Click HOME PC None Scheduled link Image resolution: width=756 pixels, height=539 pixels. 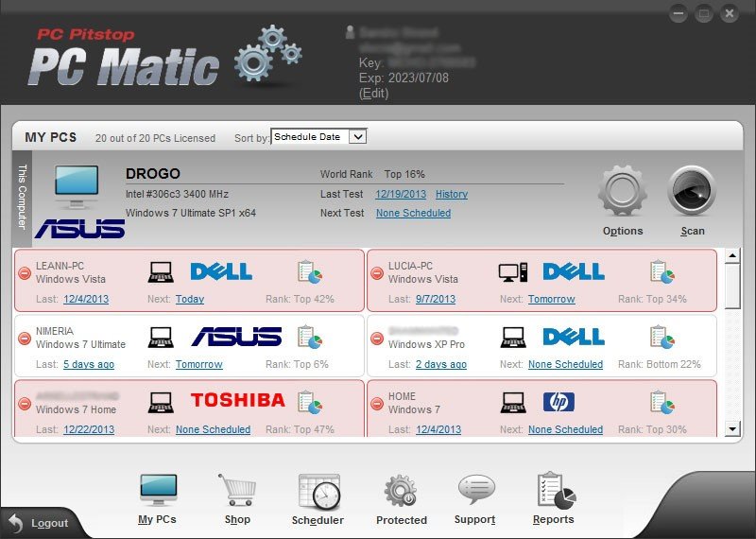[565, 429]
